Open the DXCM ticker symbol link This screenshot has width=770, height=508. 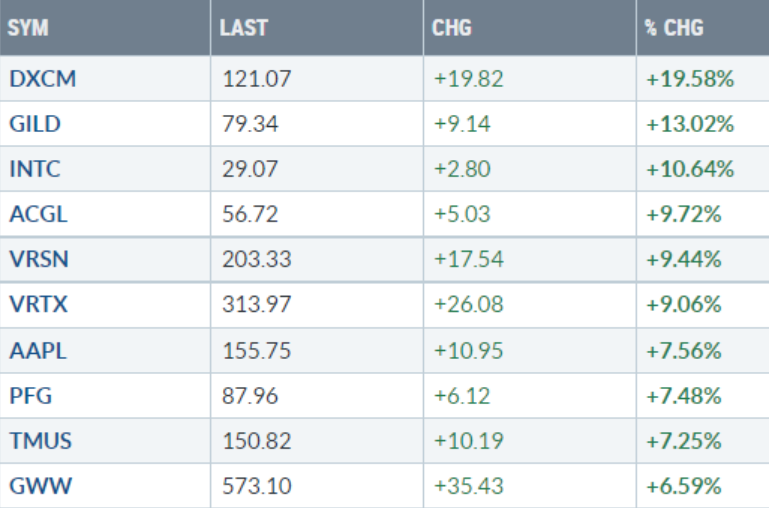[x=42, y=79]
